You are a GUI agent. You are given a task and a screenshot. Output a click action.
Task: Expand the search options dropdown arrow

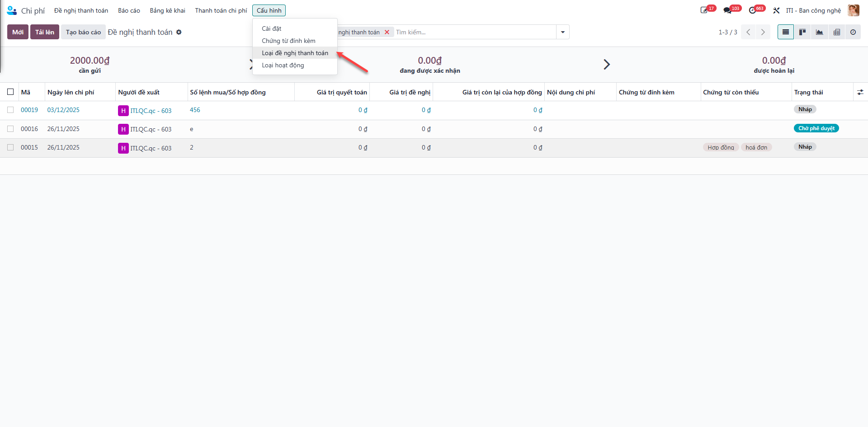pos(563,32)
